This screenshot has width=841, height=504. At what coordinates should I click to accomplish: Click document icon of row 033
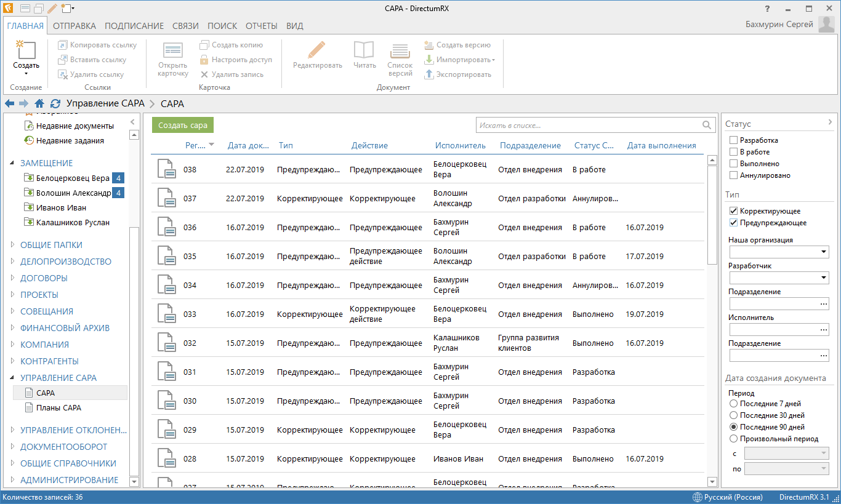point(166,314)
